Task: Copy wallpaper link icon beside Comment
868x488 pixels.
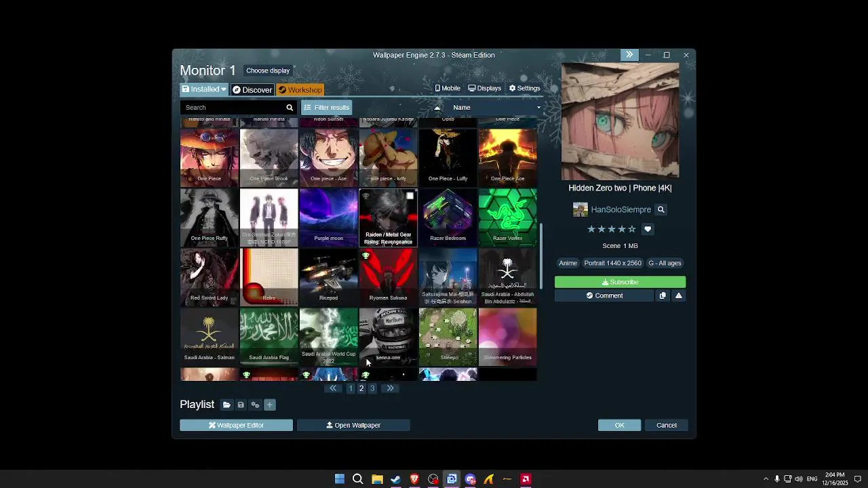Action: (x=663, y=296)
